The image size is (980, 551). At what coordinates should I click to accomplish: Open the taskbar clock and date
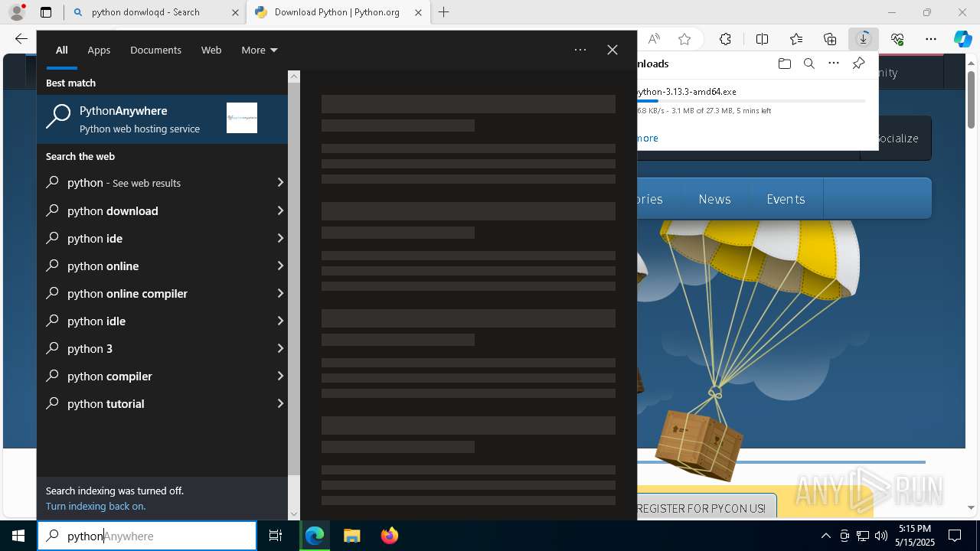(916, 536)
